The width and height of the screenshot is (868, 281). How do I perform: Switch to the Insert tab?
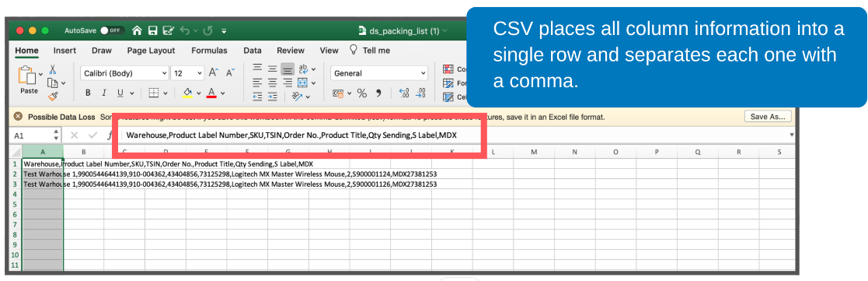coord(64,51)
